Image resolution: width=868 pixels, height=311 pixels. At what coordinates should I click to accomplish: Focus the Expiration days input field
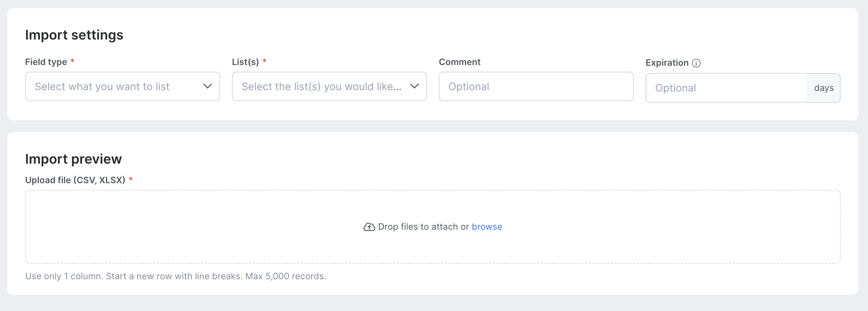[x=727, y=88]
